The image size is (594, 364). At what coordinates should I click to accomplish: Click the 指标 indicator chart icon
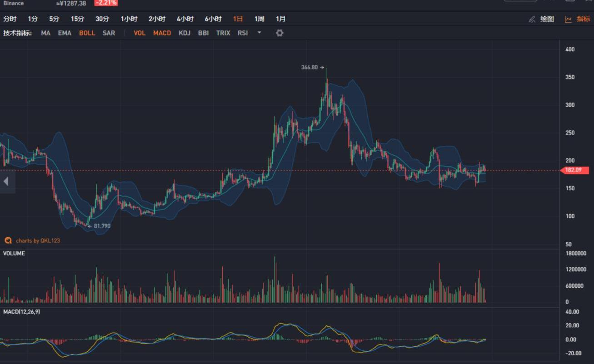568,19
